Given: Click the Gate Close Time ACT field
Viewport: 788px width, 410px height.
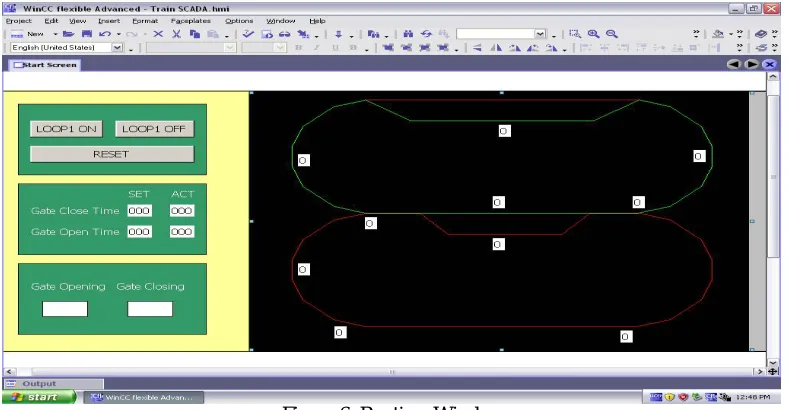Looking at the screenshot, I should point(181,211).
